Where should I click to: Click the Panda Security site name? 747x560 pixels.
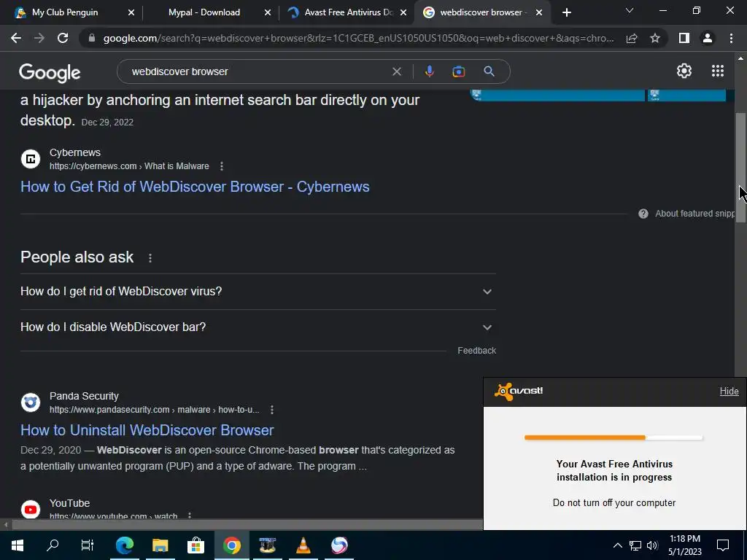(84, 396)
